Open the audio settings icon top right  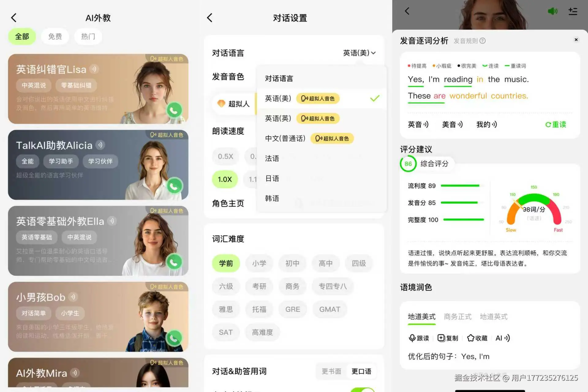pos(573,11)
